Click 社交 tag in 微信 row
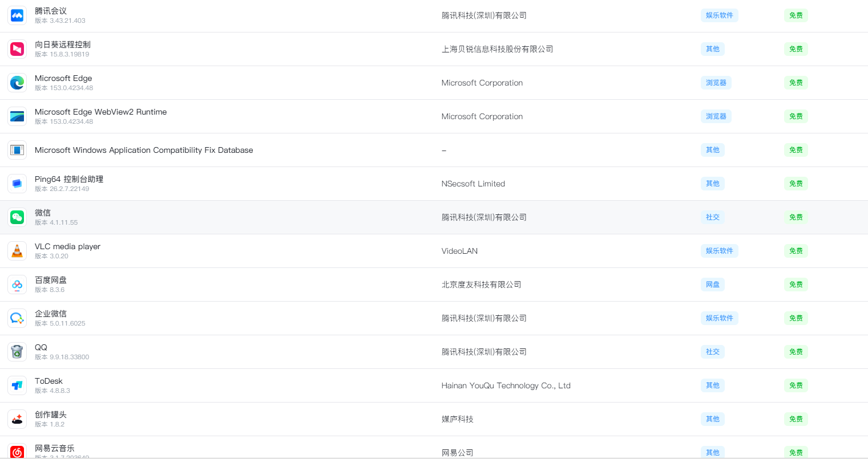The image size is (868, 459). pos(713,217)
